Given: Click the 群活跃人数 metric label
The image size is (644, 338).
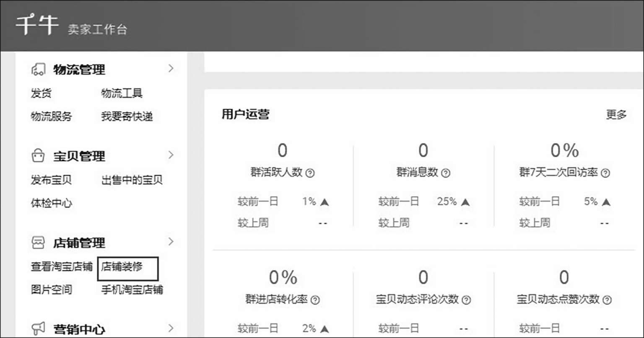Looking at the screenshot, I should tap(277, 172).
